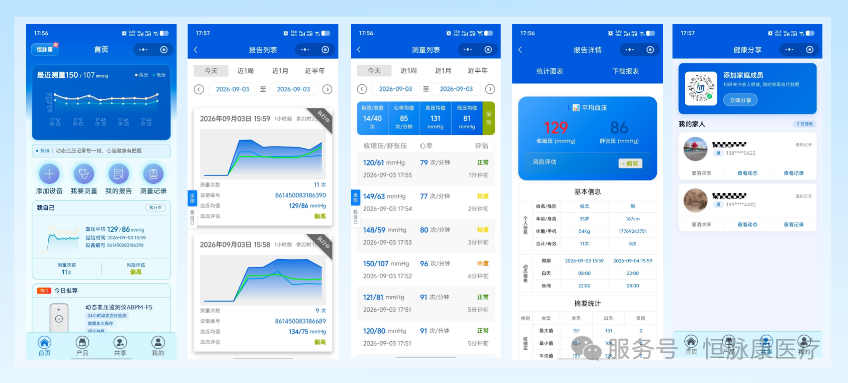Open the 150/107 mmHg measurement row
Viewport: 848px width, 383px height.
pyautogui.click(x=426, y=269)
